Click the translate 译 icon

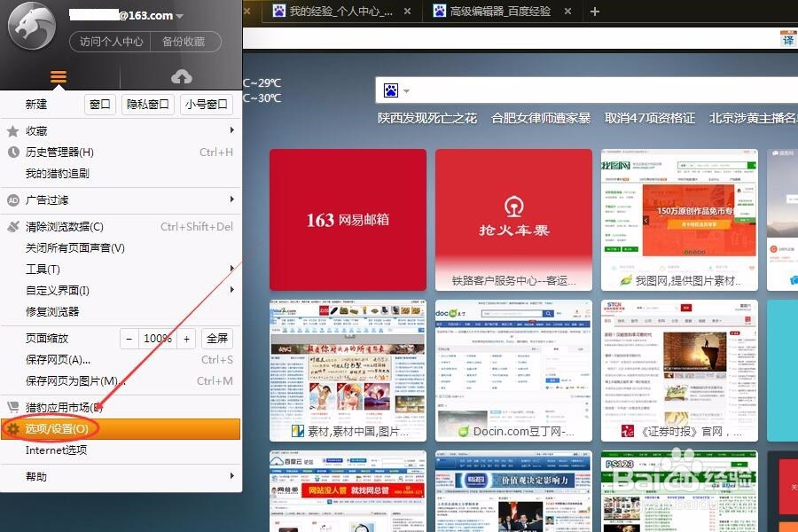789,39
